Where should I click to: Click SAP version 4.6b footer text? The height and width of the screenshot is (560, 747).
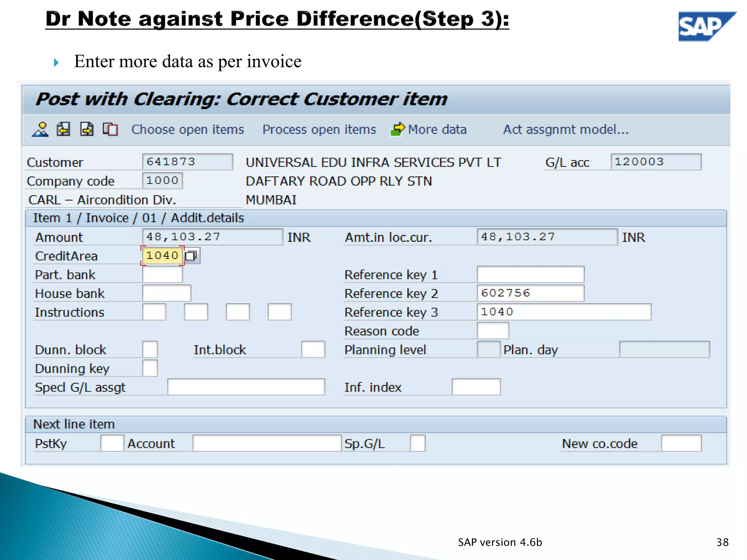pos(500,542)
